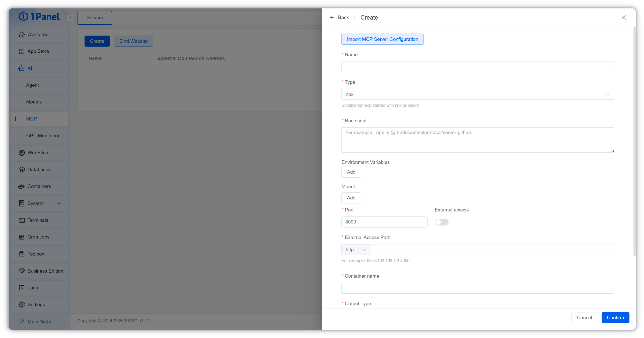Screen dimensions: 644x338
Task: Click the Bind Website button
Action: click(133, 41)
